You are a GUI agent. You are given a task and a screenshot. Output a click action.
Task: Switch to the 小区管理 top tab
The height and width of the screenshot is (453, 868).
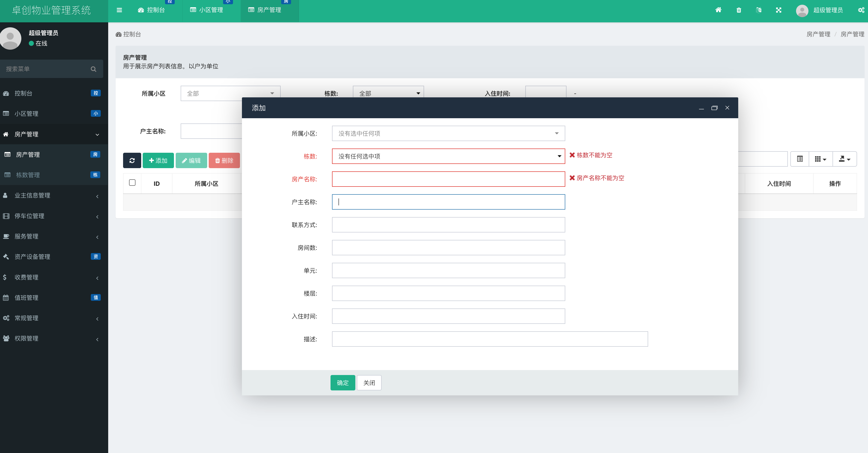[x=206, y=10]
